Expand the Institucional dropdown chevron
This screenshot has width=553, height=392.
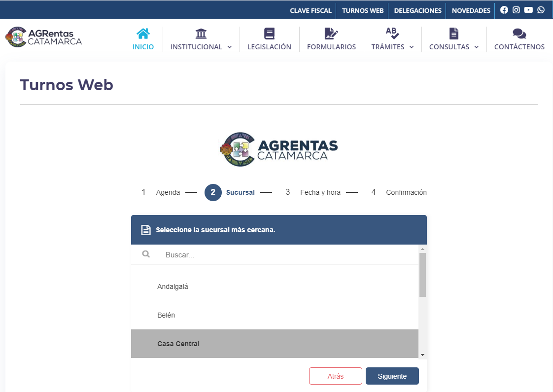230,47
